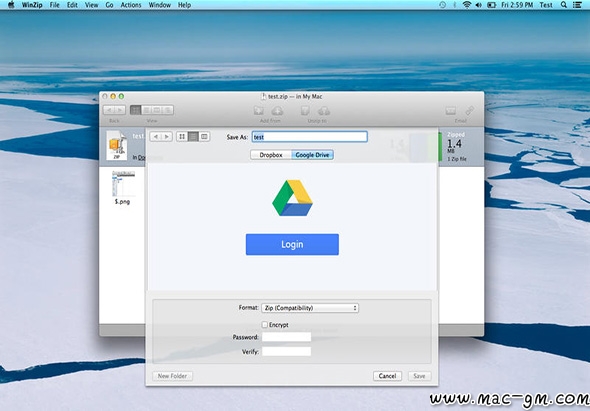Click the Password input field
The width and height of the screenshot is (590, 411).
click(287, 337)
